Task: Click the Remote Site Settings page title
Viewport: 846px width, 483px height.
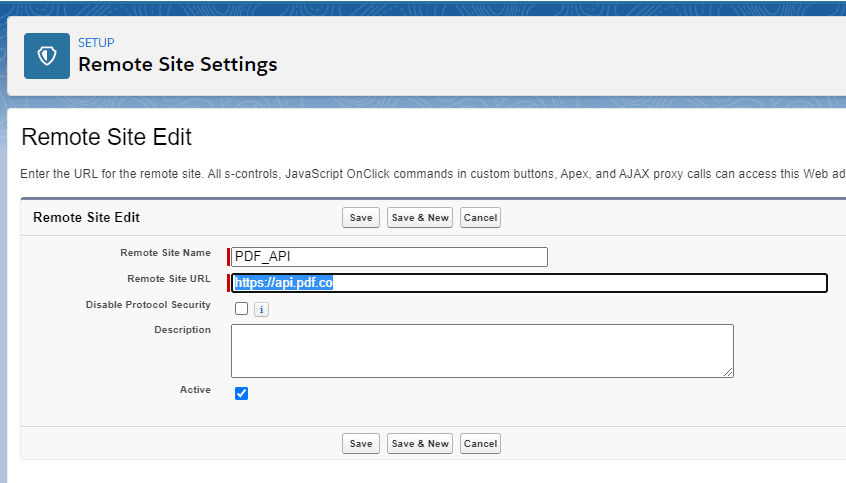Action: pos(177,65)
